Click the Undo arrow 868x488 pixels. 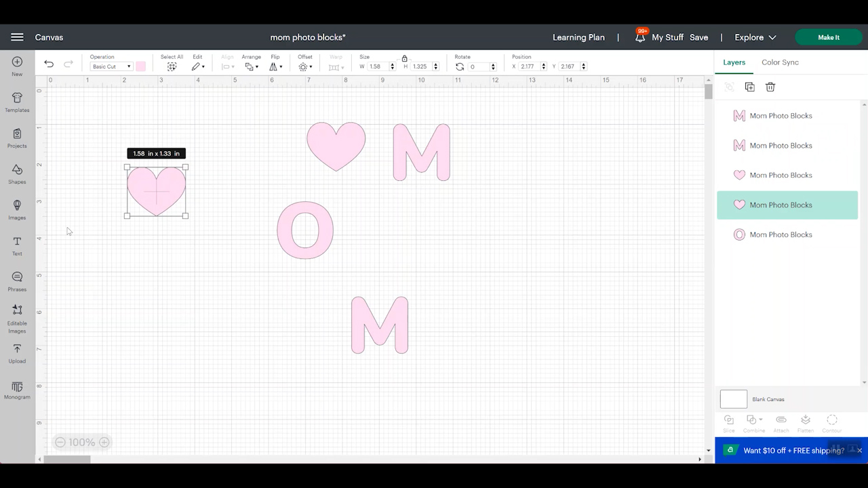49,64
